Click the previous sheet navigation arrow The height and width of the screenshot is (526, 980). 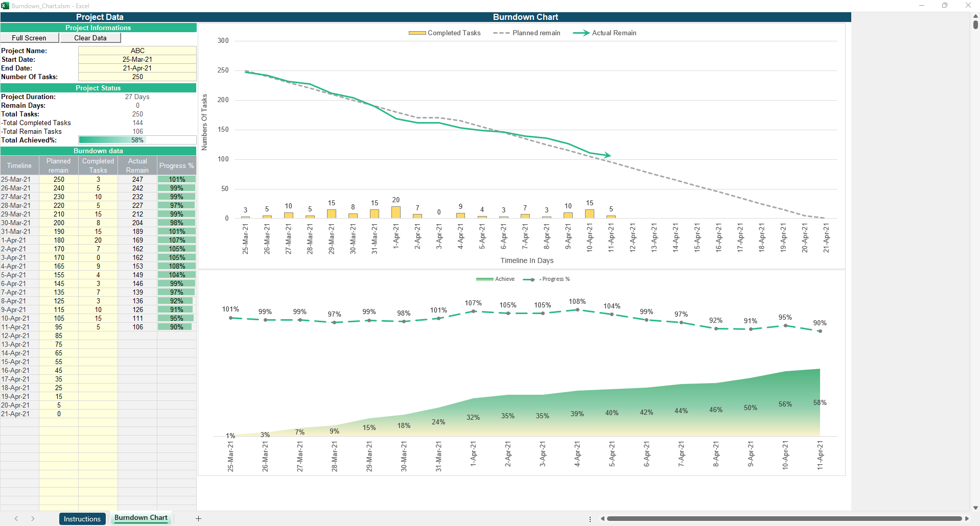(x=16, y=519)
